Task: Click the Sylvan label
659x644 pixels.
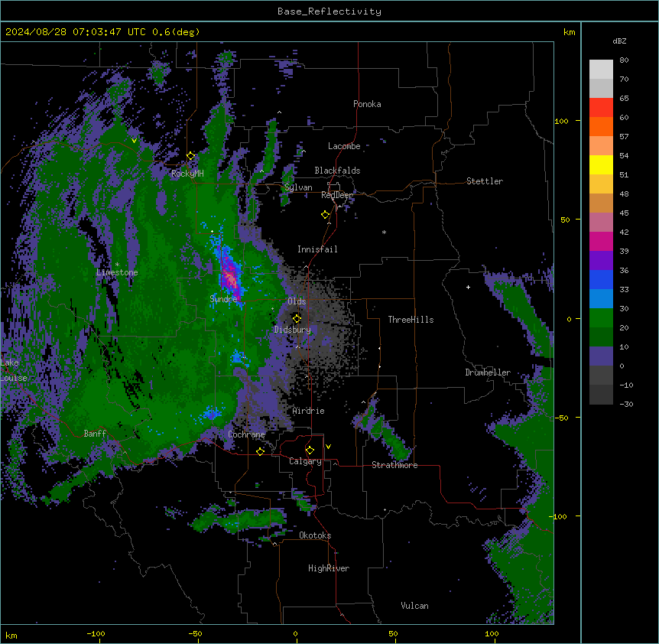Action: point(298,187)
